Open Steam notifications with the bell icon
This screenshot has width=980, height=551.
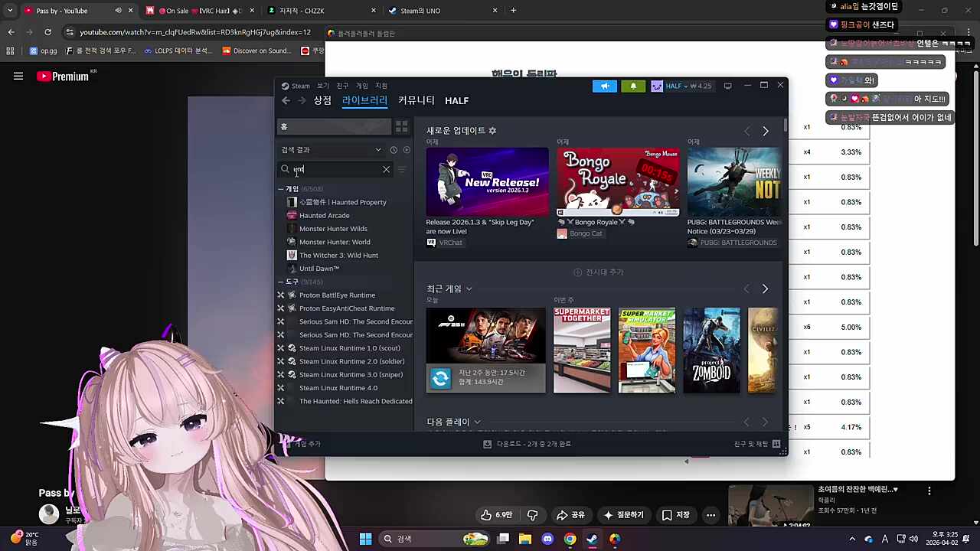(633, 86)
